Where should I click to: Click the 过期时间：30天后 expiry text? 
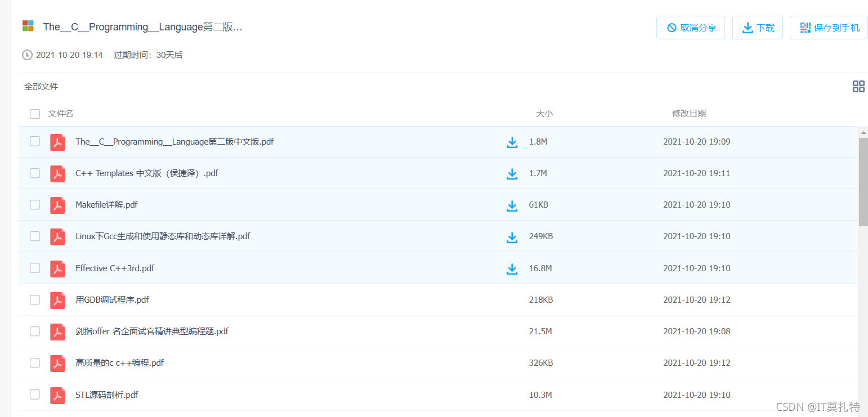click(148, 55)
